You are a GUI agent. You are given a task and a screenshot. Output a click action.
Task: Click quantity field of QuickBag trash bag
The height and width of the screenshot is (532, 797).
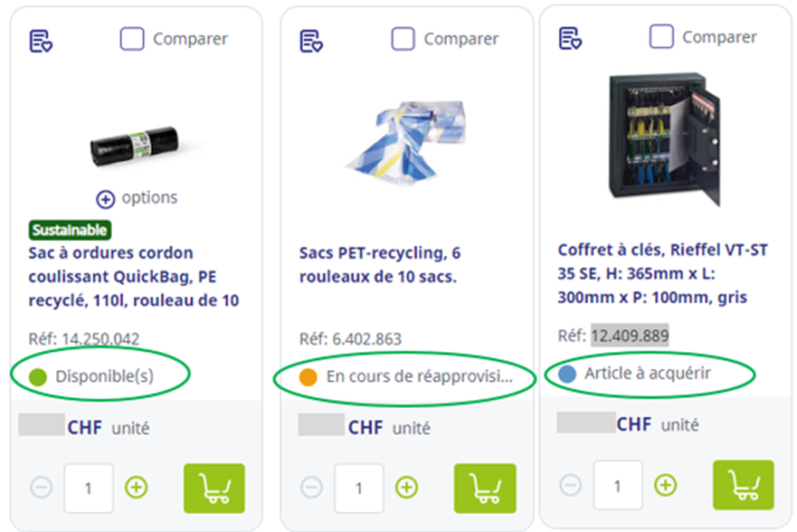coord(89,488)
